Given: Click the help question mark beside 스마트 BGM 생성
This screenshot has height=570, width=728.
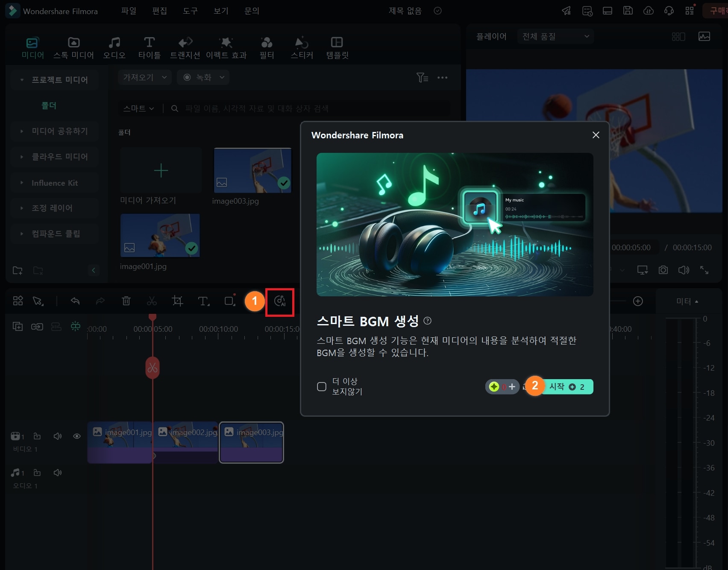Looking at the screenshot, I should click(427, 321).
